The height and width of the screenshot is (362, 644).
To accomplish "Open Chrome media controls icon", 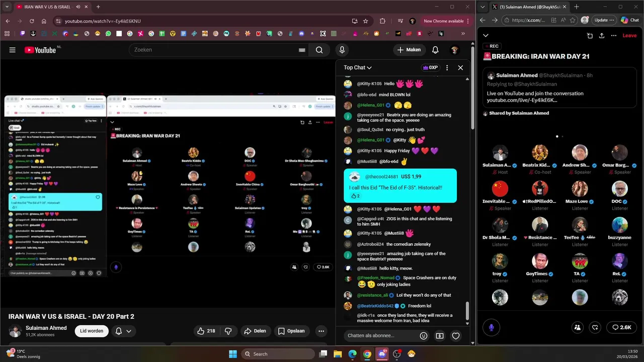I will [400, 21].
